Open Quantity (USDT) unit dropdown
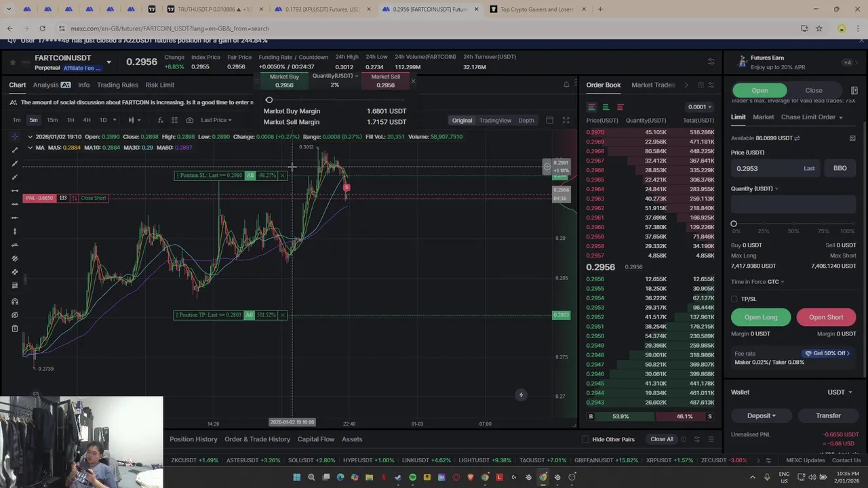The image size is (868, 488). click(754, 188)
